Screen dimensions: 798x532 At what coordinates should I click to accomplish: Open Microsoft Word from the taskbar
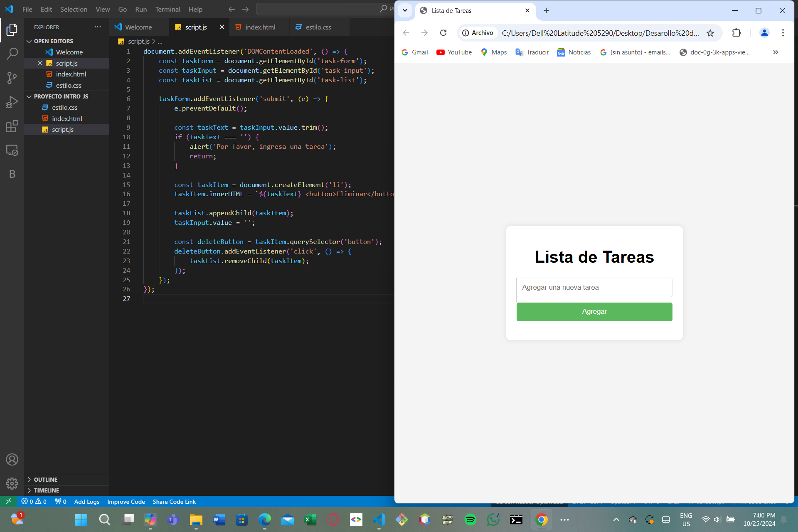pyautogui.click(x=219, y=520)
